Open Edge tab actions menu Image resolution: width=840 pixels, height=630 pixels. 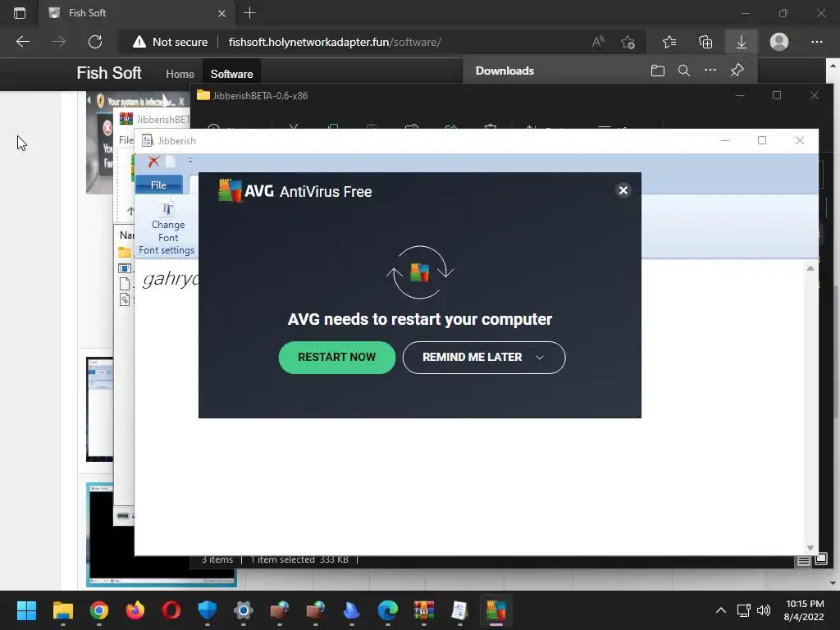(20, 13)
